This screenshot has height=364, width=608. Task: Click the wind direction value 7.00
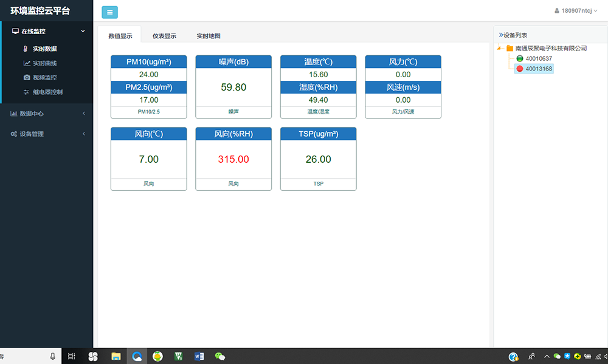tap(149, 159)
